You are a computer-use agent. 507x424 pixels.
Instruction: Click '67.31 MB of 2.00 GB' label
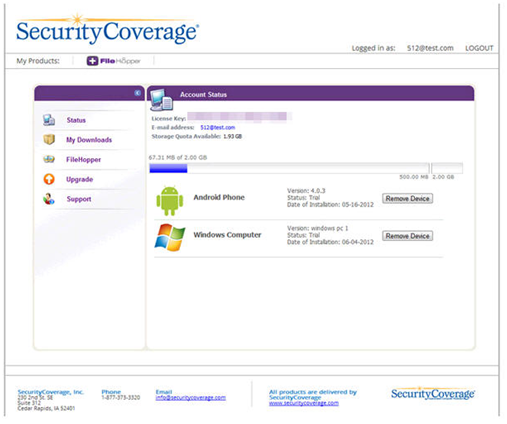[x=178, y=157]
